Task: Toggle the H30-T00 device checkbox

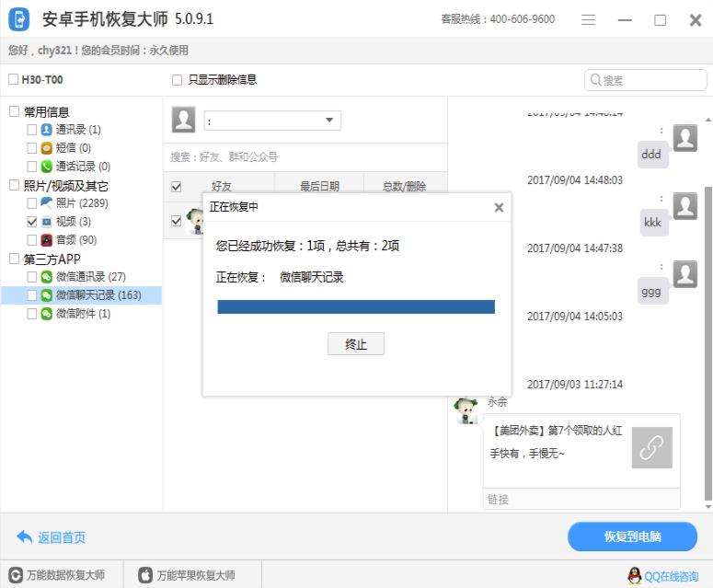Action: pyautogui.click(x=14, y=79)
